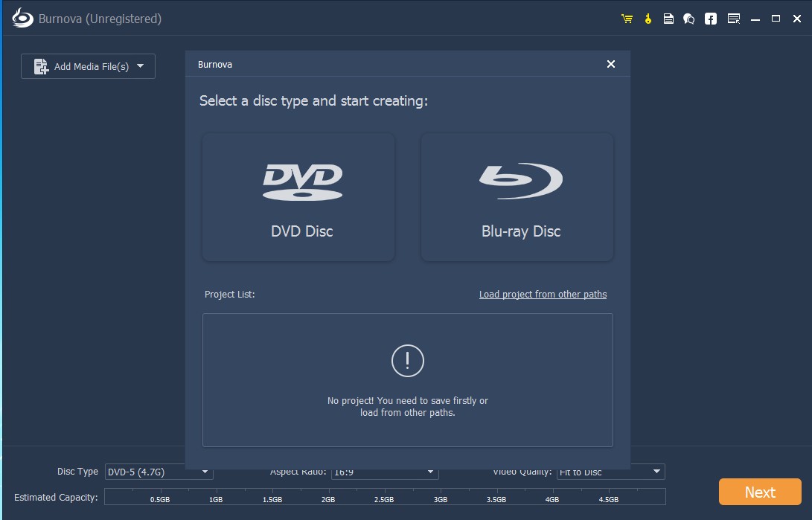Close the Burnova disc type dialog

pyautogui.click(x=611, y=64)
